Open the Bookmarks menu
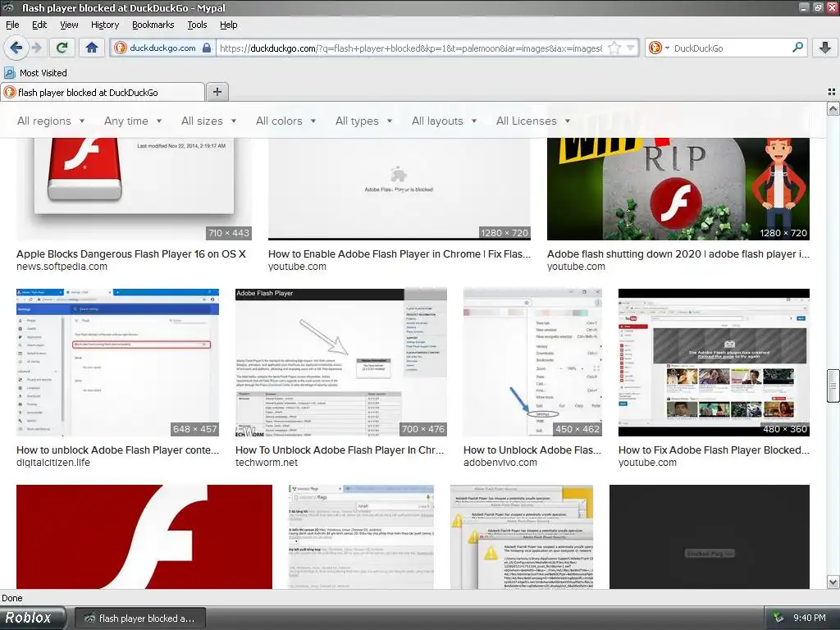 (x=153, y=25)
